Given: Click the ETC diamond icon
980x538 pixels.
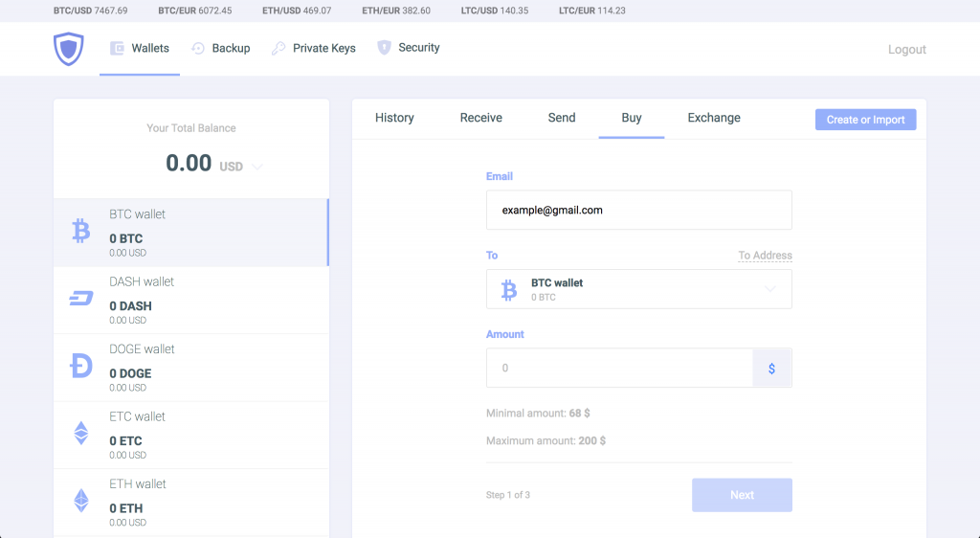Looking at the screenshot, I should click(81, 433).
